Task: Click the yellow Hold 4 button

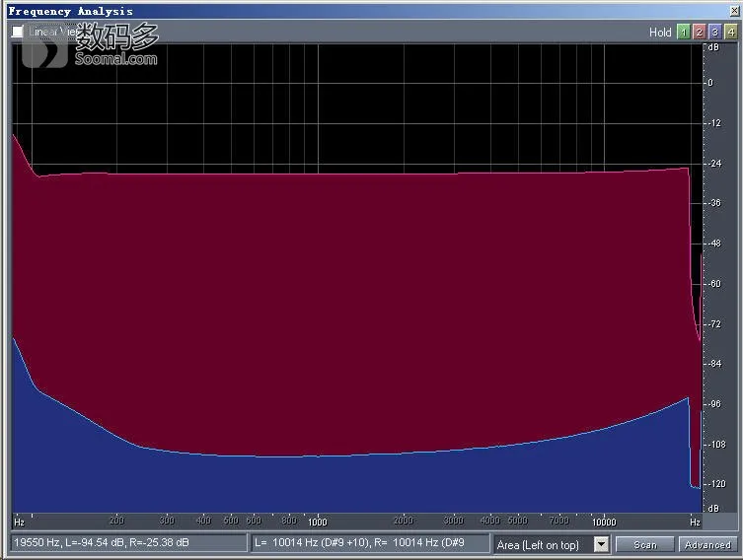Action: [731, 32]
